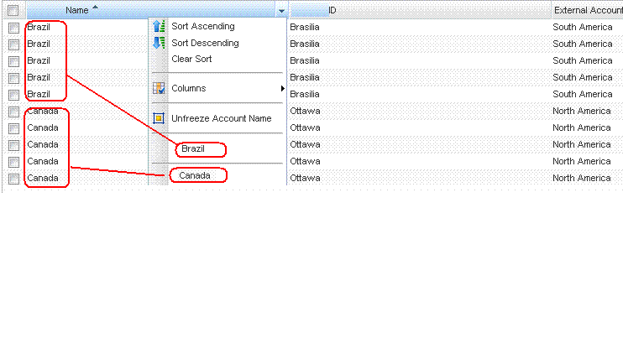Expand the Columns submenu arrow
623x364 pixels.
(x=282, y=88)
